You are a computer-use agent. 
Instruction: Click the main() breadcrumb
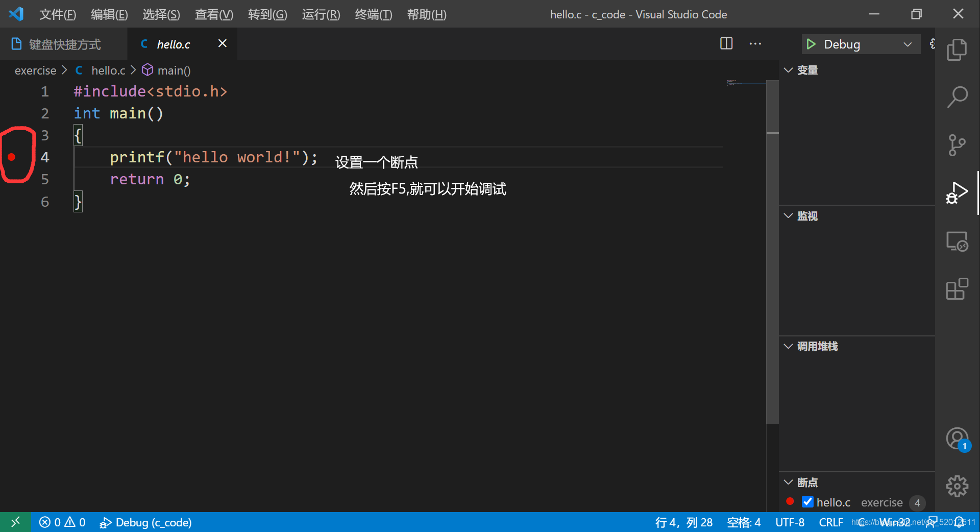coord(174,70)
